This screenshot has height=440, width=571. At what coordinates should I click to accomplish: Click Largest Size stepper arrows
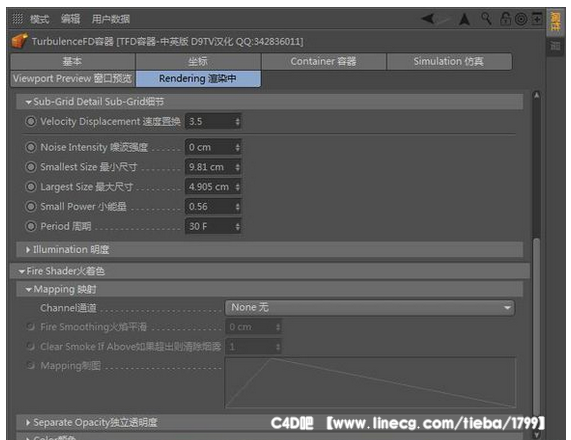[237, 186]
